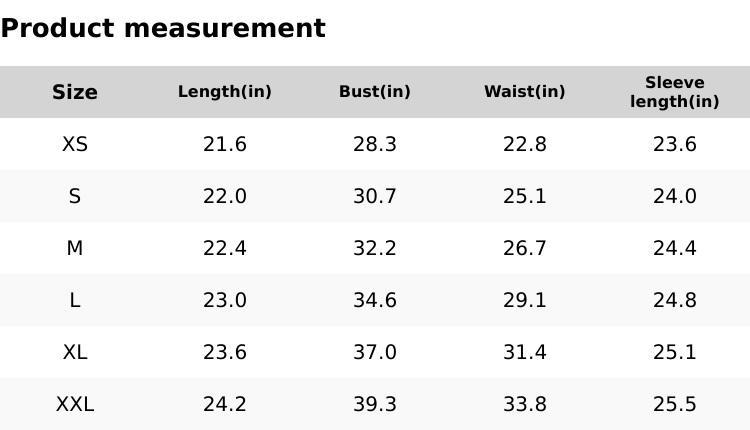Select the S size row label
Image resolution: width=750 pixels, height=430 pixels.
tap(75, 196)
